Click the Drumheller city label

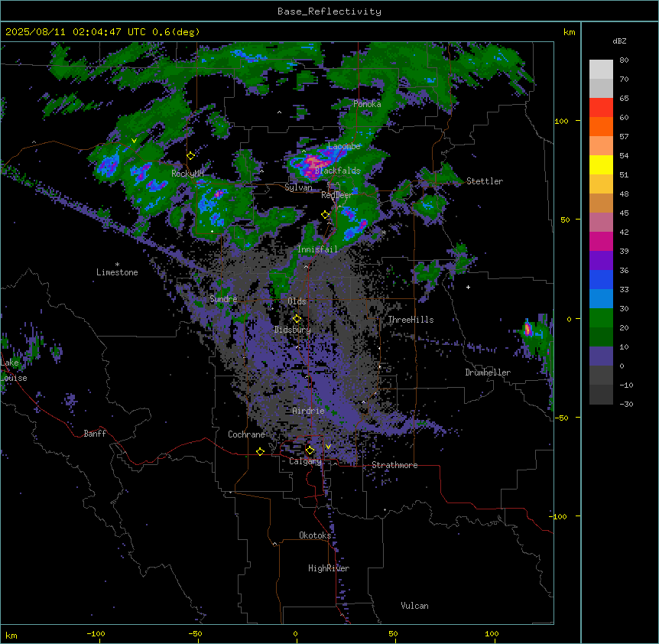(488, 372)
